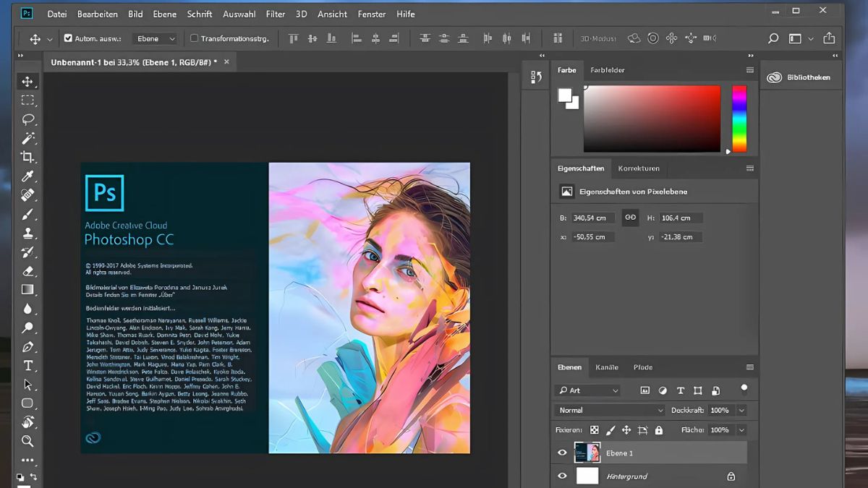Hide the Hintergrund layer eye
This screenshot has height=488, width=868.
pos(562,476)
